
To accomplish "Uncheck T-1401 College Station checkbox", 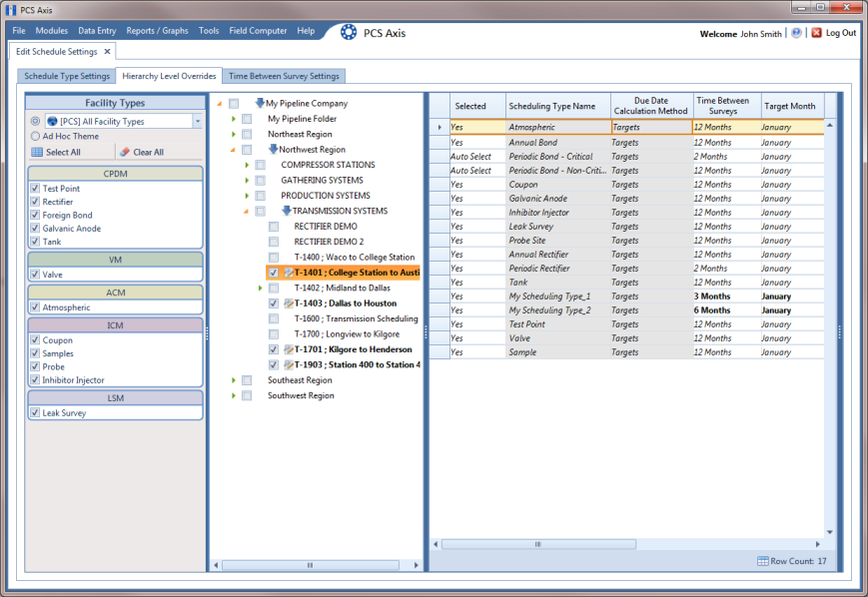I will pyautogui.click(x=274, y=273).
